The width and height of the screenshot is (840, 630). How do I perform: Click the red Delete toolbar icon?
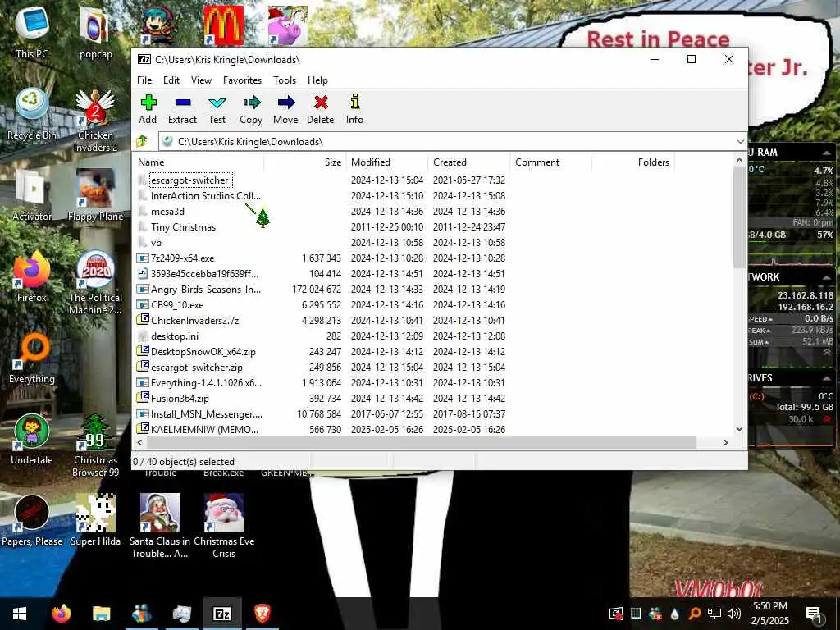(x=321, y=109)
